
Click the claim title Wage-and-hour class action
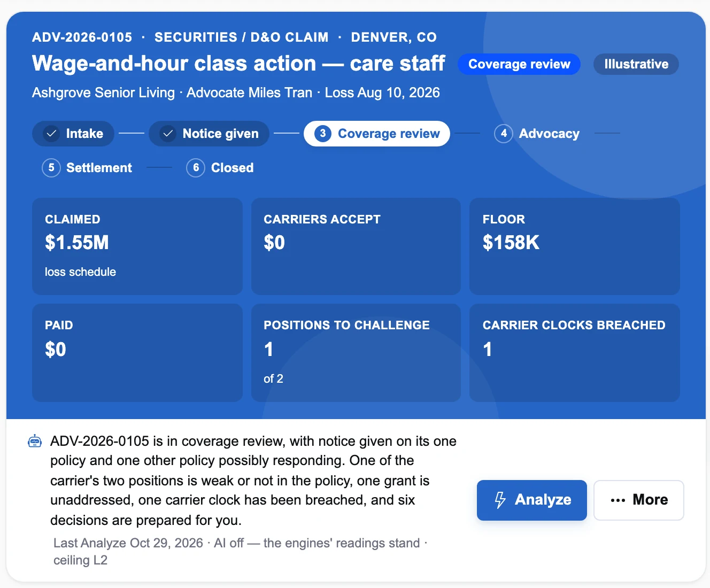[238, 64]
